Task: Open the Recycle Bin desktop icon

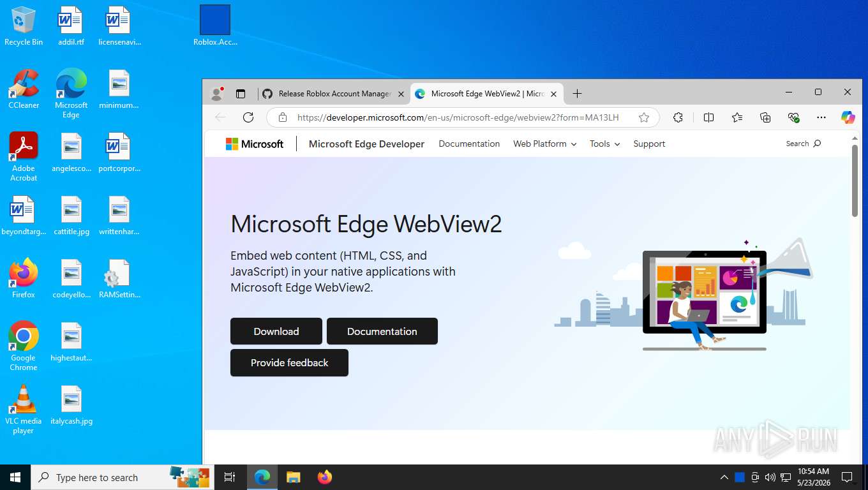Action: coord(24,26)
